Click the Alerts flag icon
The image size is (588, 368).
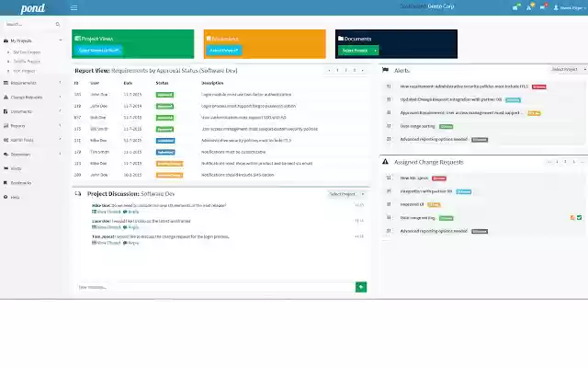(385, 70)
